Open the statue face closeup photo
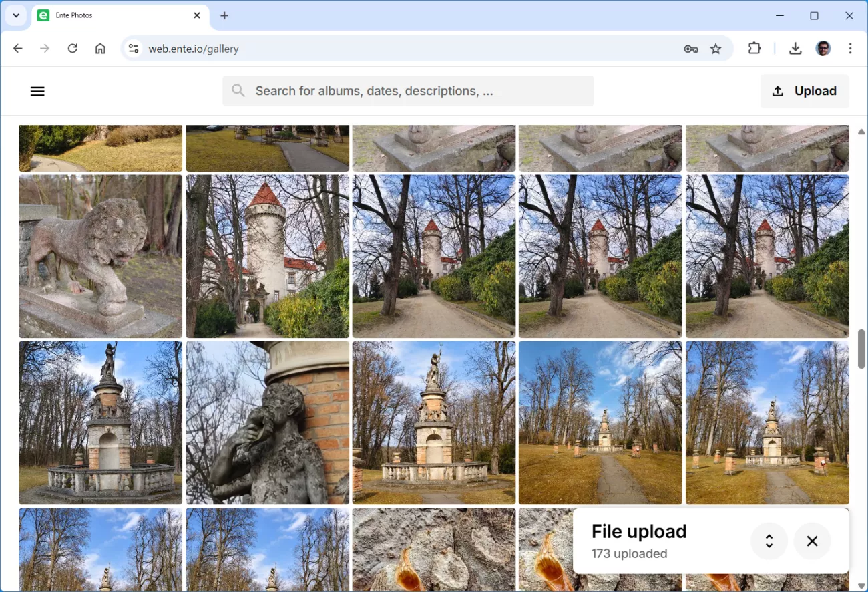 click(x=267, y=423)
